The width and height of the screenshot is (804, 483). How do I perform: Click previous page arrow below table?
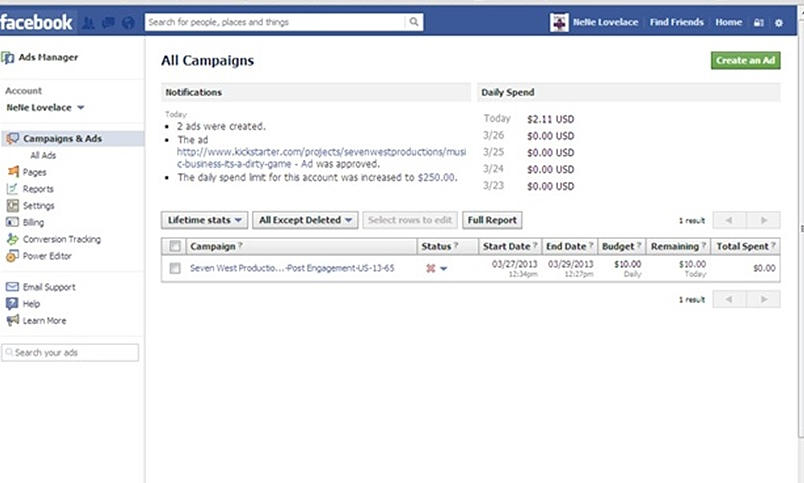pos(729,299)
